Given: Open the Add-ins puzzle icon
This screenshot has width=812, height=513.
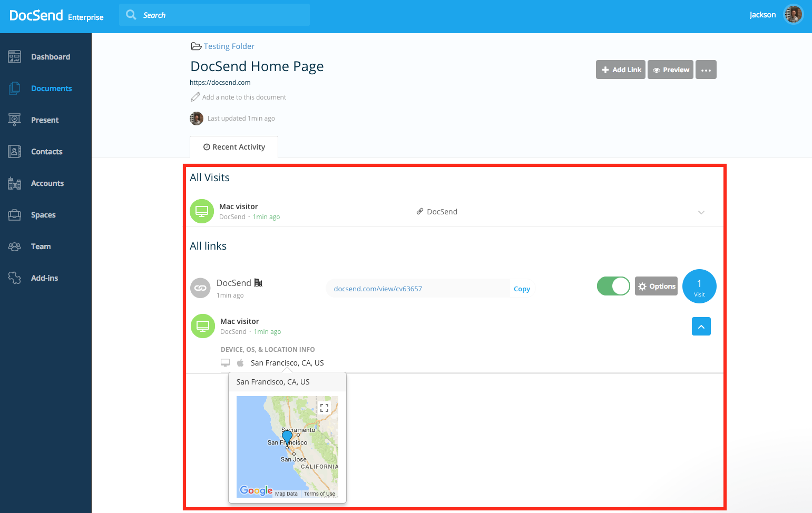Looking at the screenshot, I should pos(14,278).
